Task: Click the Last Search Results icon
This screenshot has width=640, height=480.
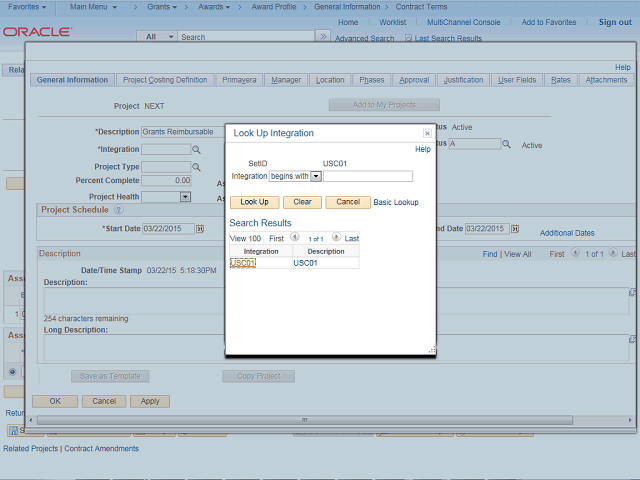Action: [x=408, y=38]
